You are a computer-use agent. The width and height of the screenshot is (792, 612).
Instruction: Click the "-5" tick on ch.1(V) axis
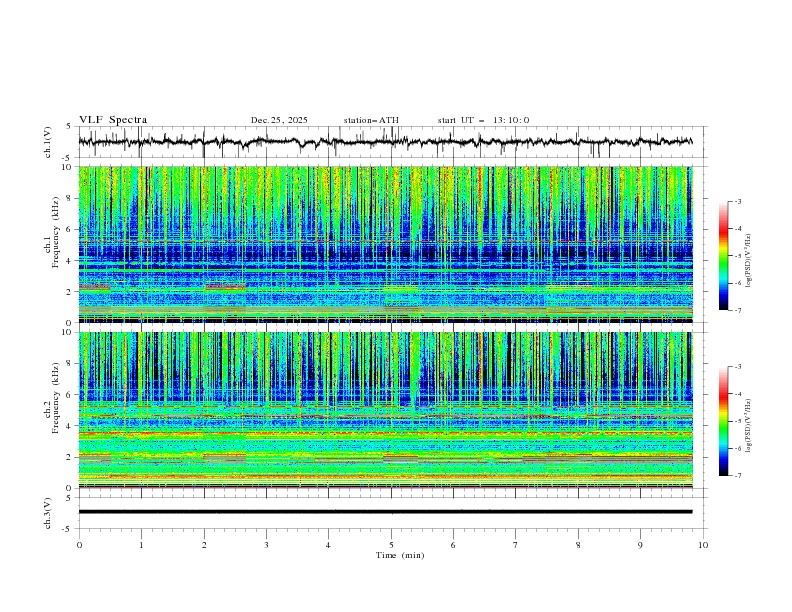68,158
